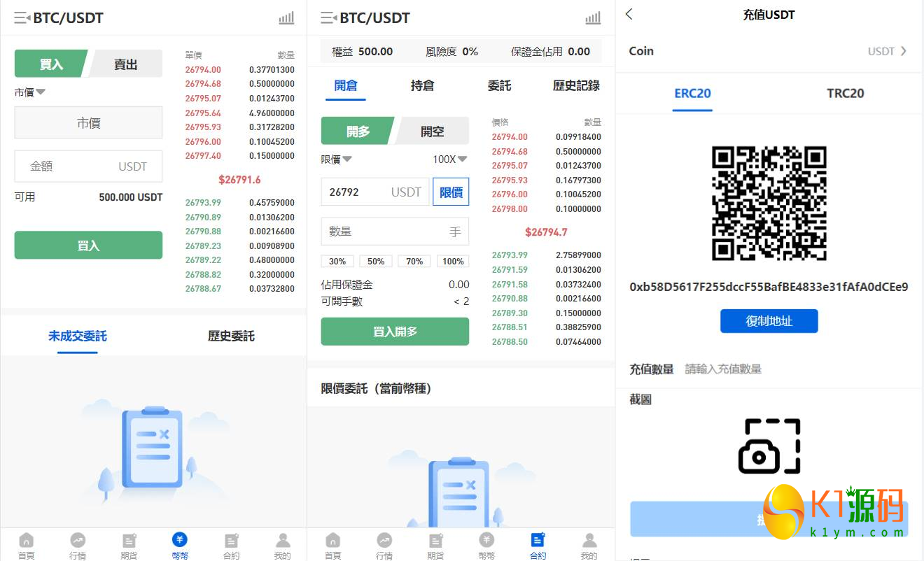Open the 市價 order type dropdown

(30, 92)
